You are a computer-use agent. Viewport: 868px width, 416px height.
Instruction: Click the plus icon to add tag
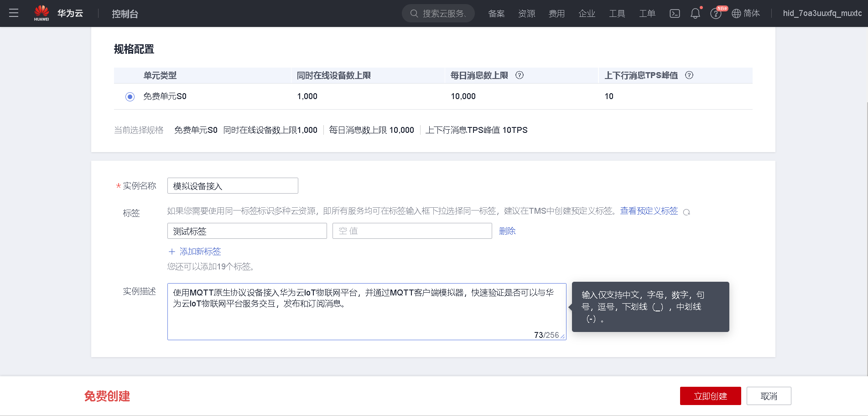click(172, 252)
